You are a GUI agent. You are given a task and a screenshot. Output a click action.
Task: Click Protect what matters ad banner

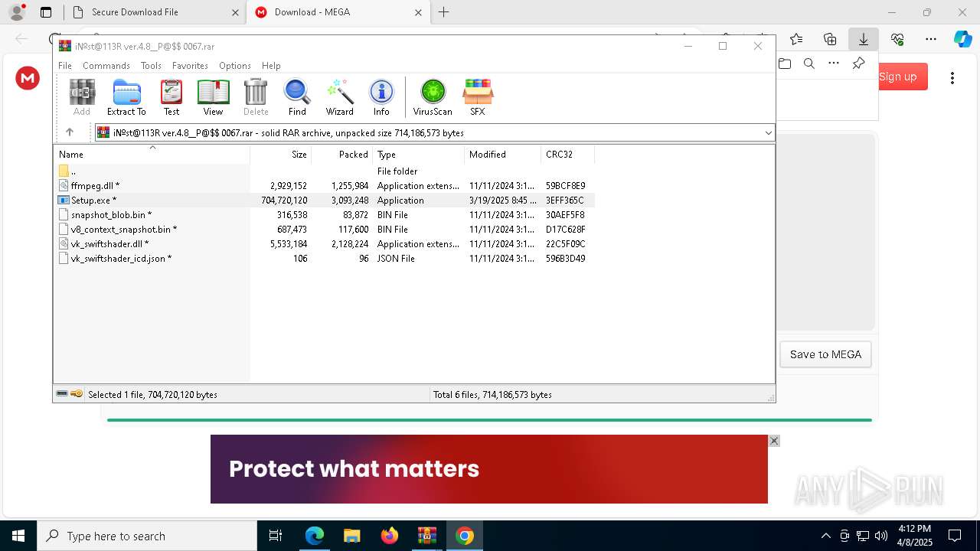pyautogui.click(x=489, y=469)
